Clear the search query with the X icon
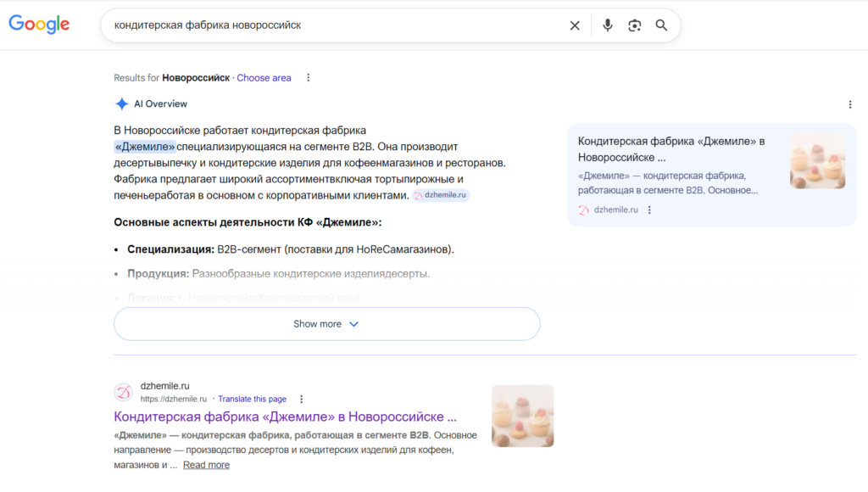 pos(575,25)
